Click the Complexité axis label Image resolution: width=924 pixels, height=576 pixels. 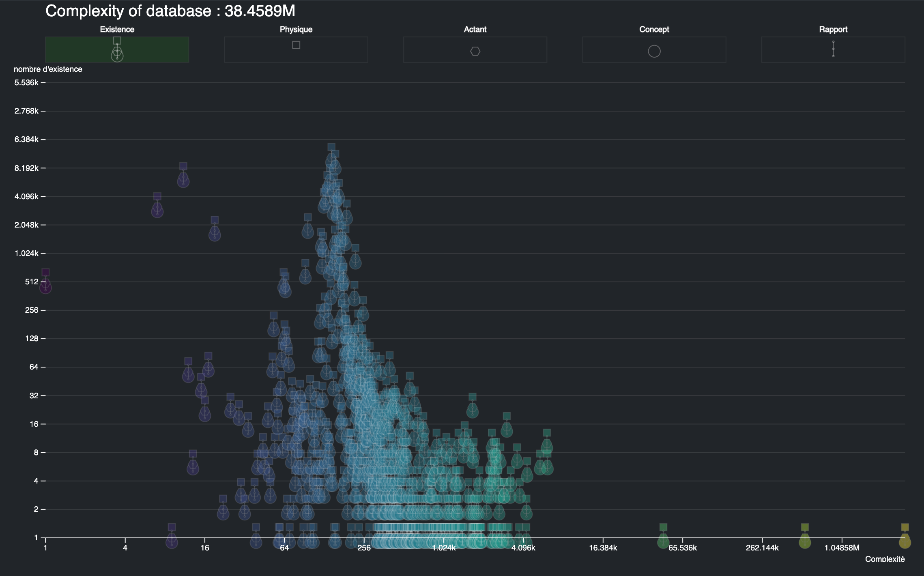[x=885, y=559]
